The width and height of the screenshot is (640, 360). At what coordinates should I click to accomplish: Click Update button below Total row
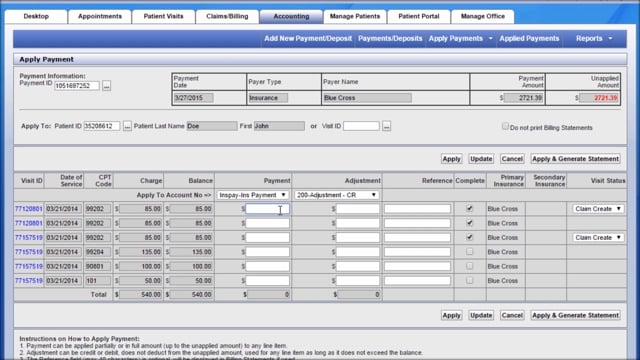point(481,315)
